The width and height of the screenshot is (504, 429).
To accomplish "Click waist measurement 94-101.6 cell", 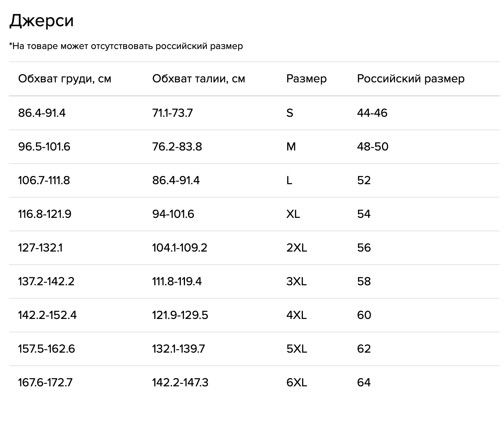I will pyautogui.click(x=173, y=214).
